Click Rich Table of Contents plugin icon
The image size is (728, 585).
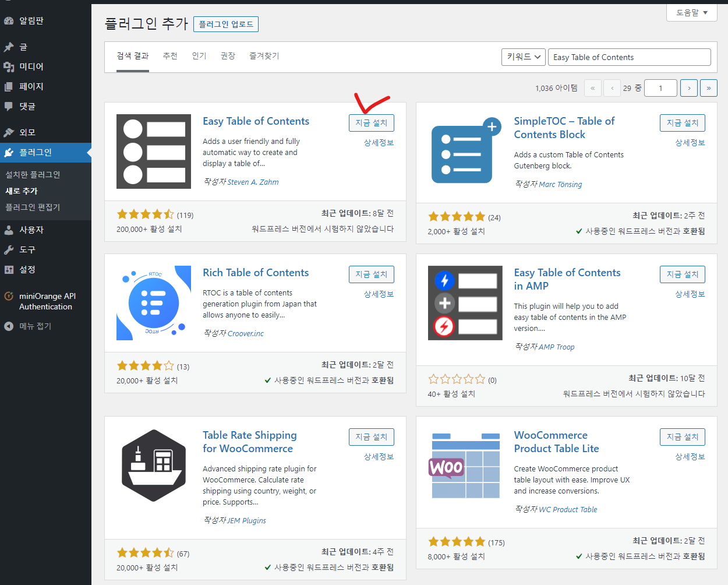coord(154,303)
